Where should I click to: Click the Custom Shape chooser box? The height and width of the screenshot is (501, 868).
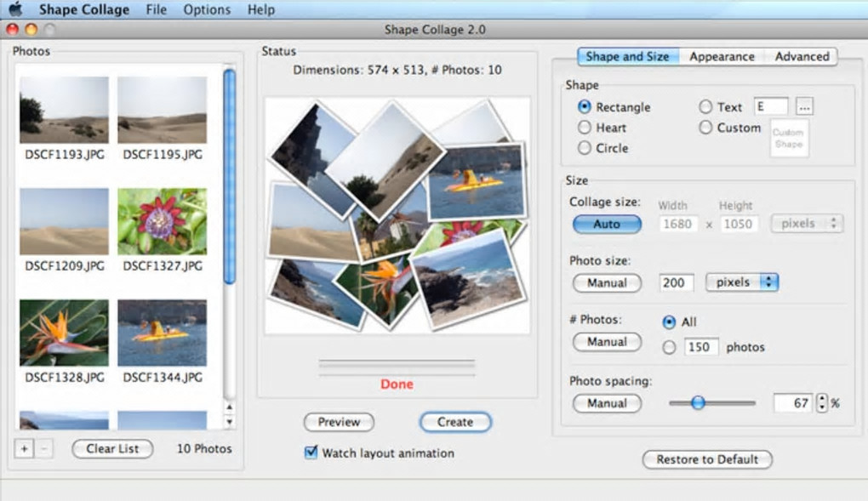click(789, 138)
